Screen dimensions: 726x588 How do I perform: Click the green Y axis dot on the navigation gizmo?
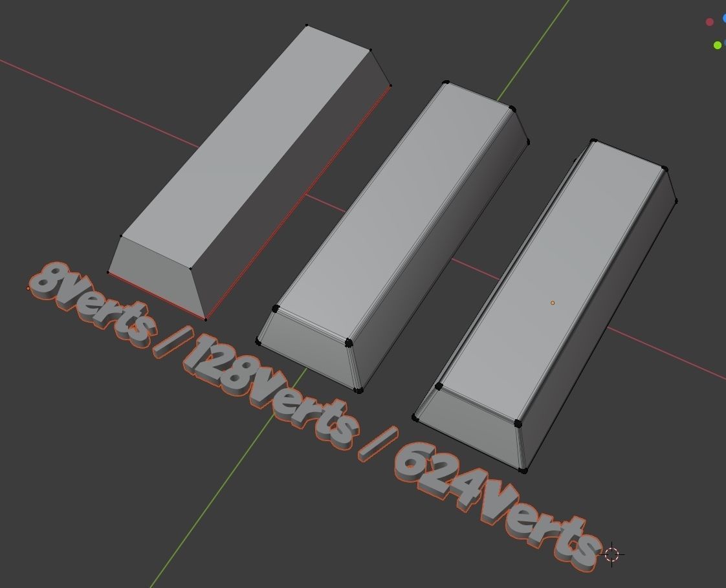coord(718,45)
